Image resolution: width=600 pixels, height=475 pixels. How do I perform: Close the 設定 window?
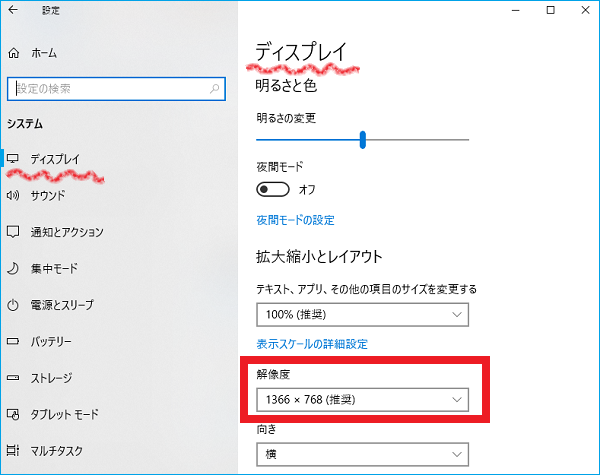(x=585, y=10)
